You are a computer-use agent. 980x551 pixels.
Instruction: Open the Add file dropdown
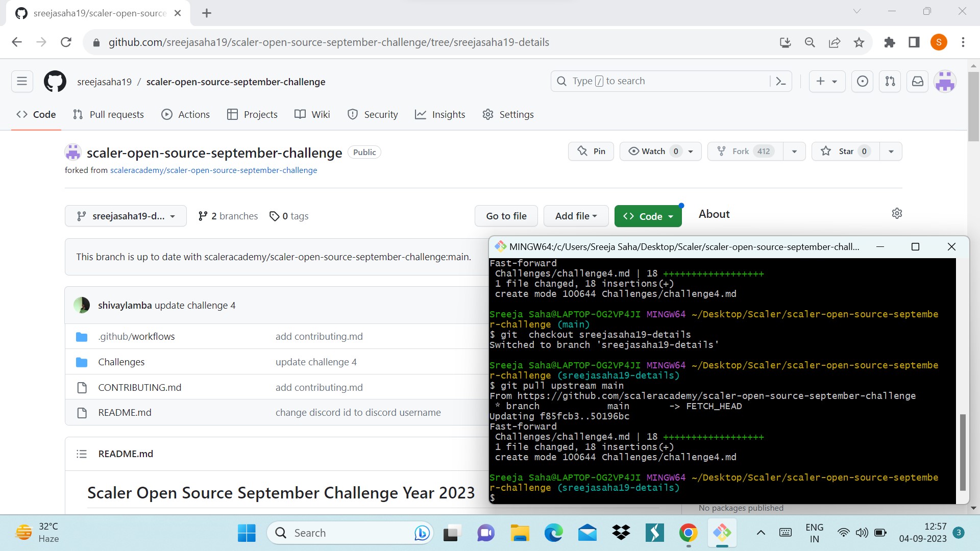[x=576, y=216]
